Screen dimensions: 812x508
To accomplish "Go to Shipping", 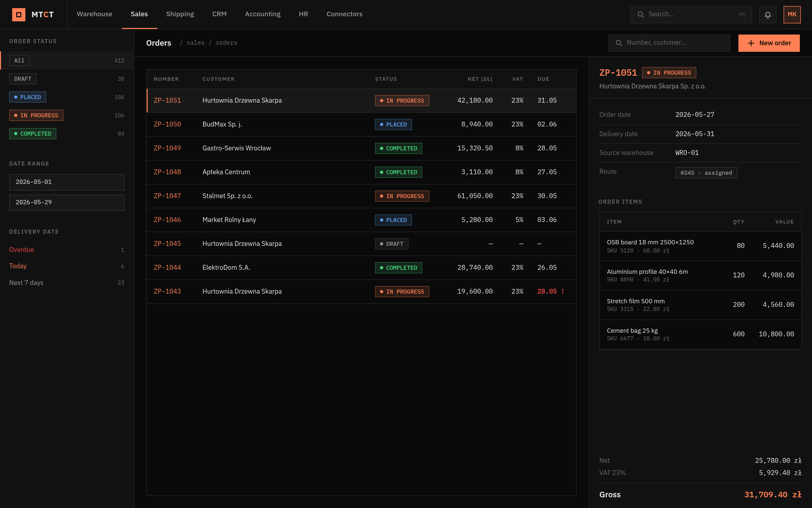I will click(180, 14).
